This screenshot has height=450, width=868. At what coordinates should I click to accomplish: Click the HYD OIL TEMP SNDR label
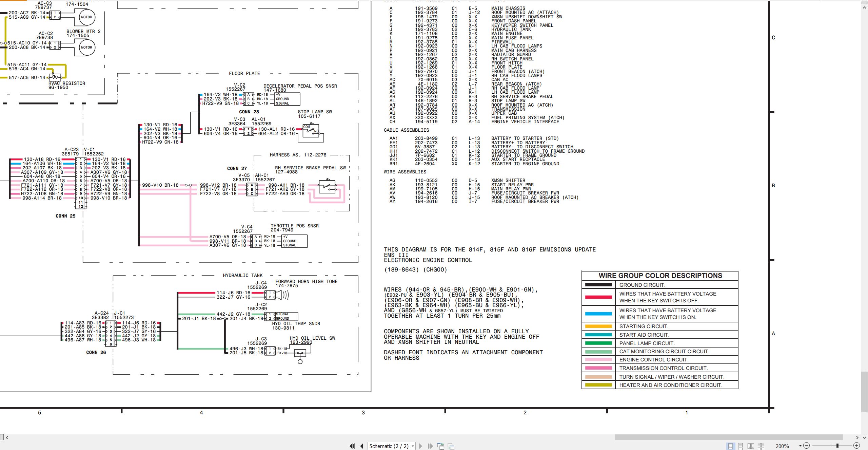[x=296, y=323]
